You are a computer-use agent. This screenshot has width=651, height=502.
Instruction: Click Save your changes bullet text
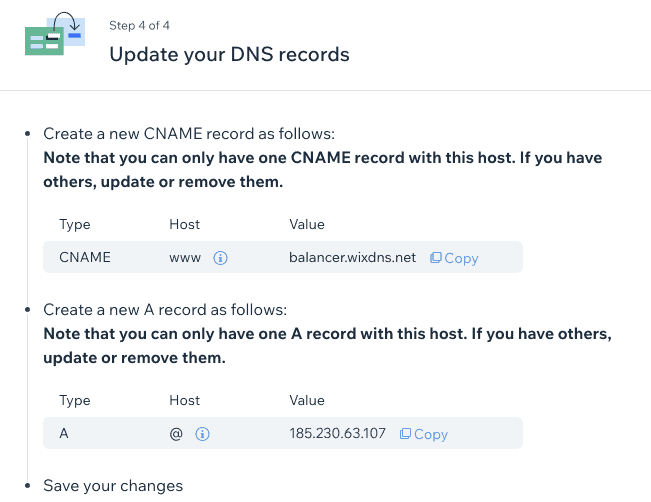click(113, 486)
